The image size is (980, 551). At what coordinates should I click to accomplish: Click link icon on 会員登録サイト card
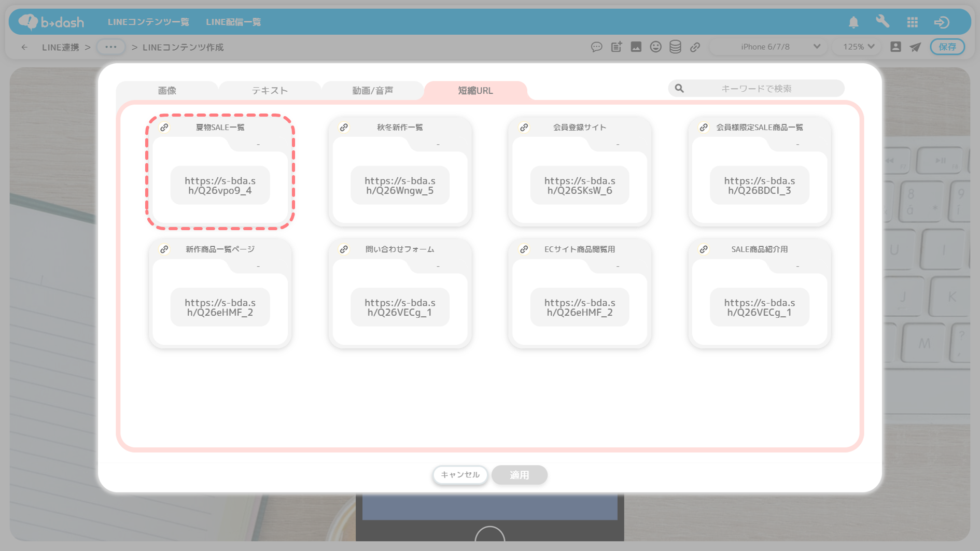524,127
